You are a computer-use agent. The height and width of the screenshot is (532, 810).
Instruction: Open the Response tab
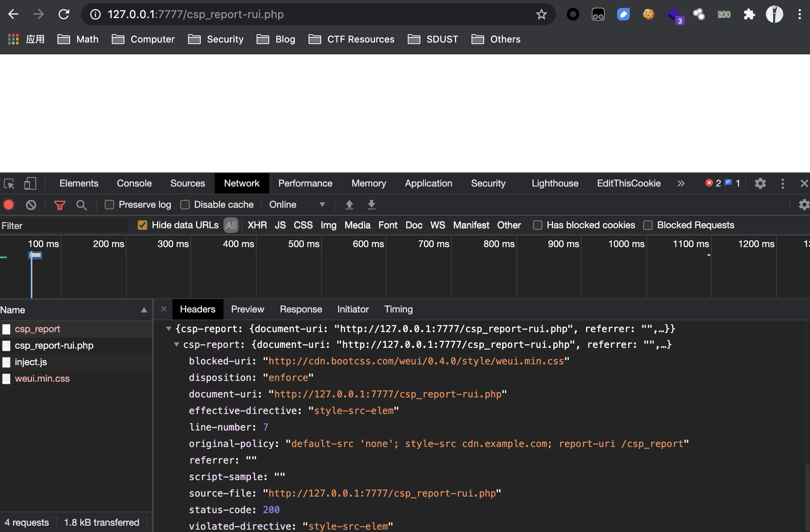(x=301, y=309)
